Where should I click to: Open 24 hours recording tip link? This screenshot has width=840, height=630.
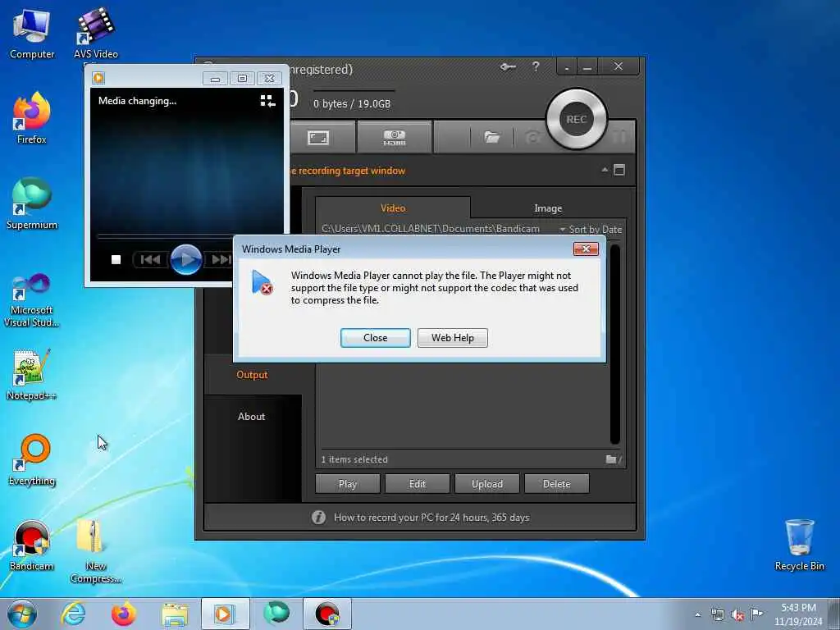click(x=431, y=518)
